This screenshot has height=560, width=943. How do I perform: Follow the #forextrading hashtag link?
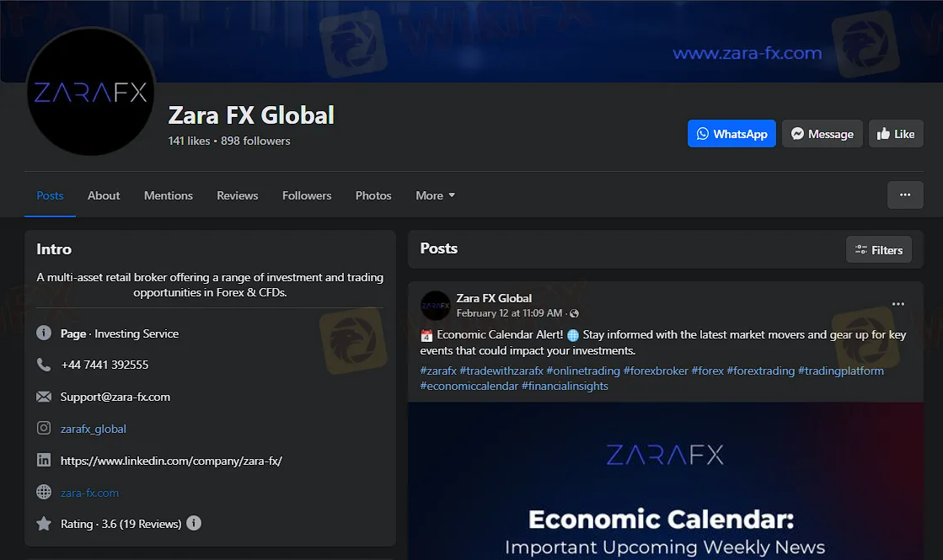pos(761,371)
